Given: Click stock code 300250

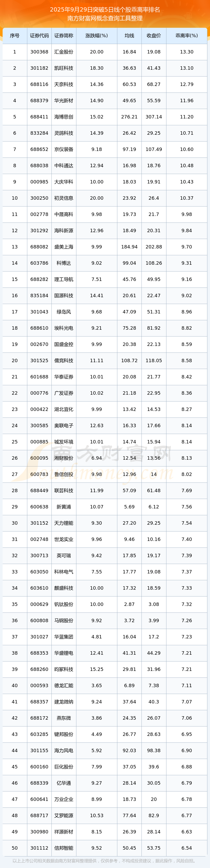Looking at the screenshot, I should tap(39, 198).
